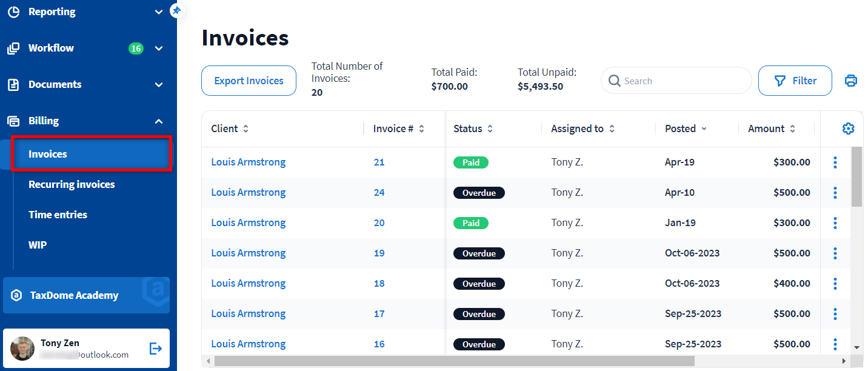
Task: Click the logout icon beside Tony Zen
Action: pyautogui.click(x=156, y=348)
